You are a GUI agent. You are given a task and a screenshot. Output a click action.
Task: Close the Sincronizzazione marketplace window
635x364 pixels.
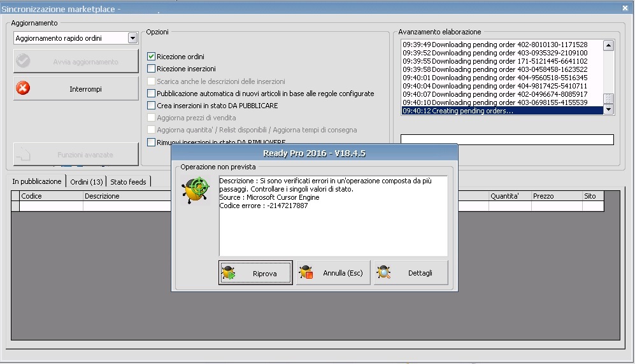coord(625,8)
